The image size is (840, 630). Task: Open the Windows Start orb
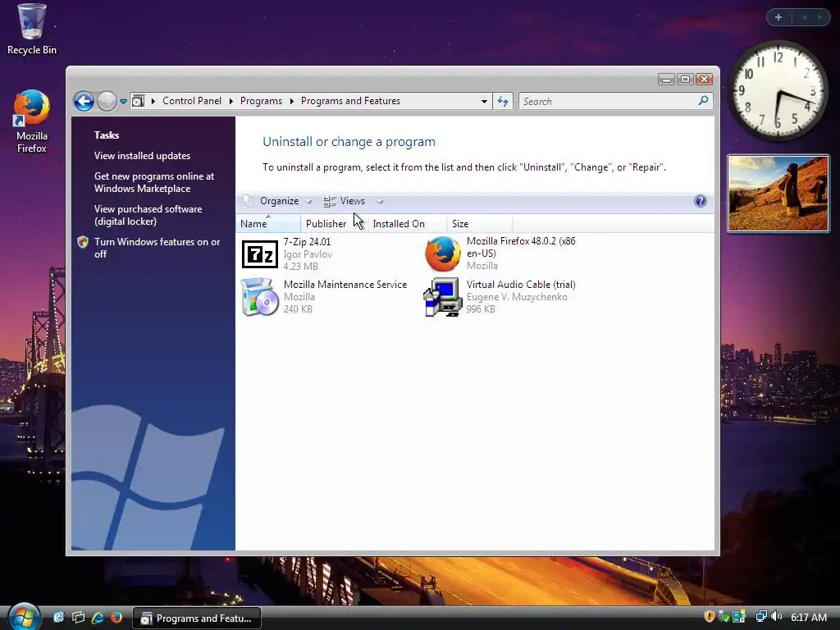24,617
